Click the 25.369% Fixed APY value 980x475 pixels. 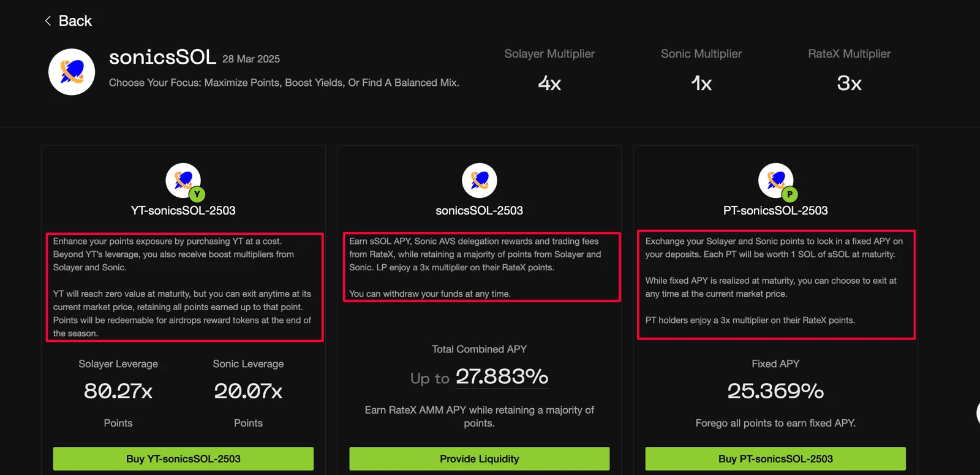[x=775, y=391]
